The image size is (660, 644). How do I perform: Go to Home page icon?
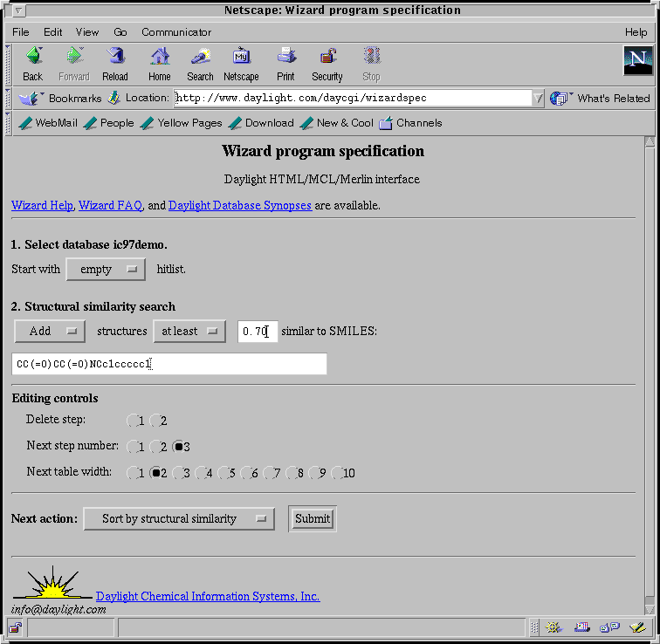159,58
